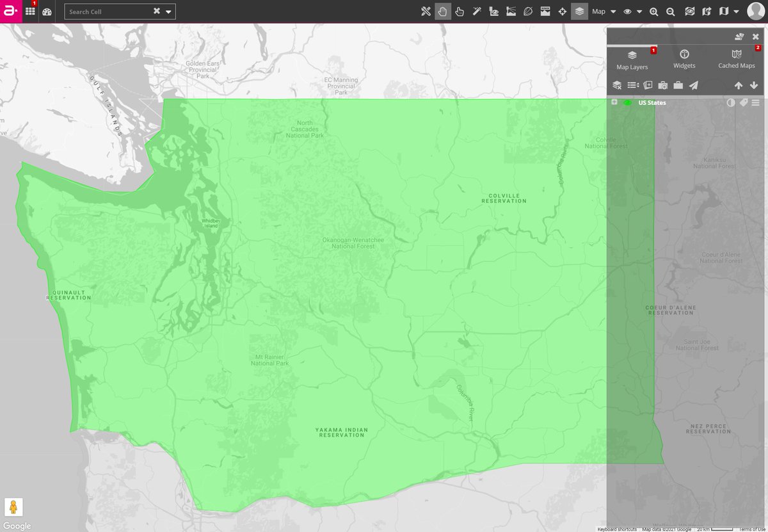768x532 pixels.
Task: Click the paper plane send icon
Action: [694, 85]
